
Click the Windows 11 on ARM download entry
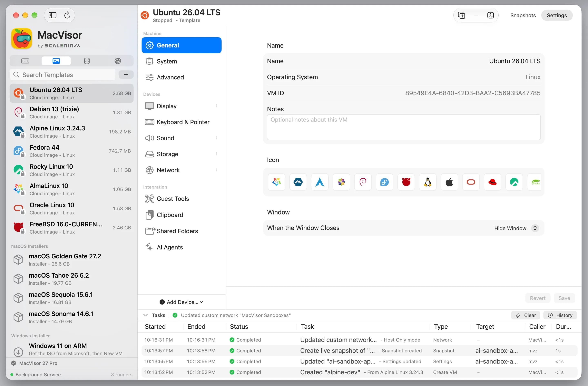coord(71,349)
